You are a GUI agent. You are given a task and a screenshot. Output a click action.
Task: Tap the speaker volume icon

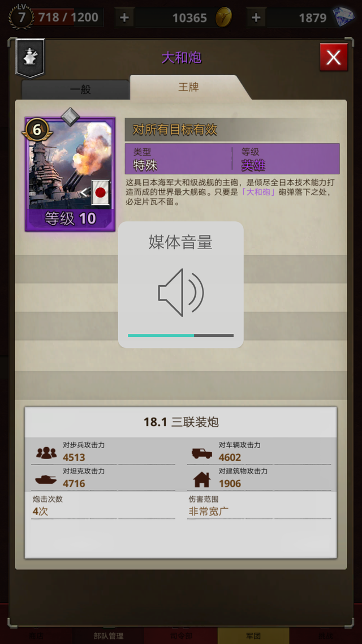[181, 293]
